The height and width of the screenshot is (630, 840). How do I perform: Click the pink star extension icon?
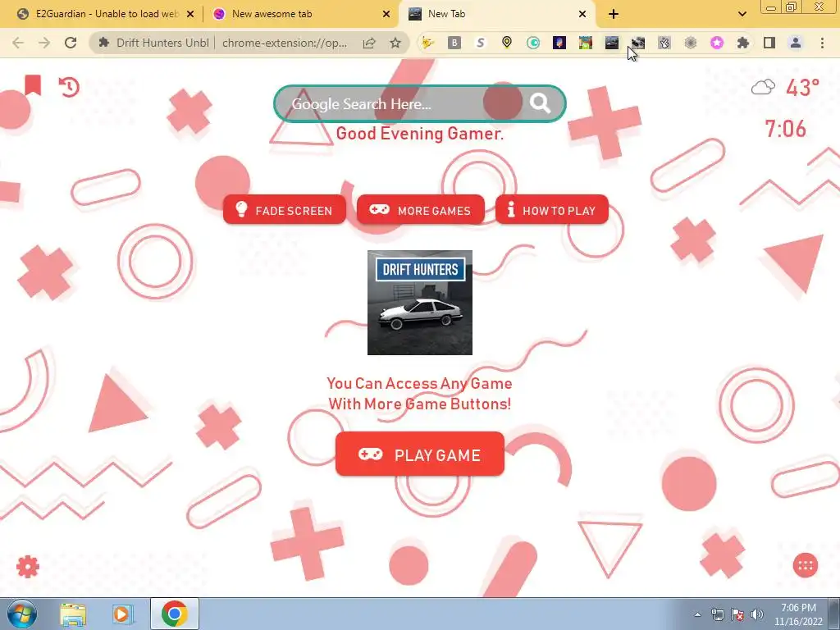(717, 43)
